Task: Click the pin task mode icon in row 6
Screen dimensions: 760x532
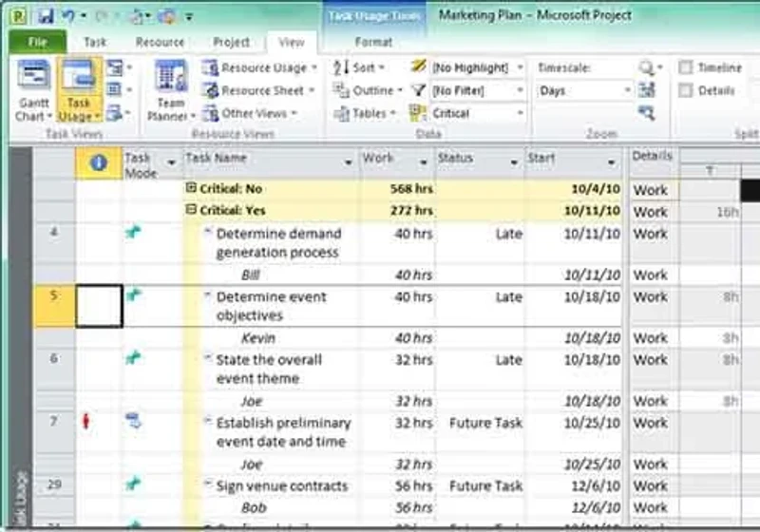Action: (133, 358)
